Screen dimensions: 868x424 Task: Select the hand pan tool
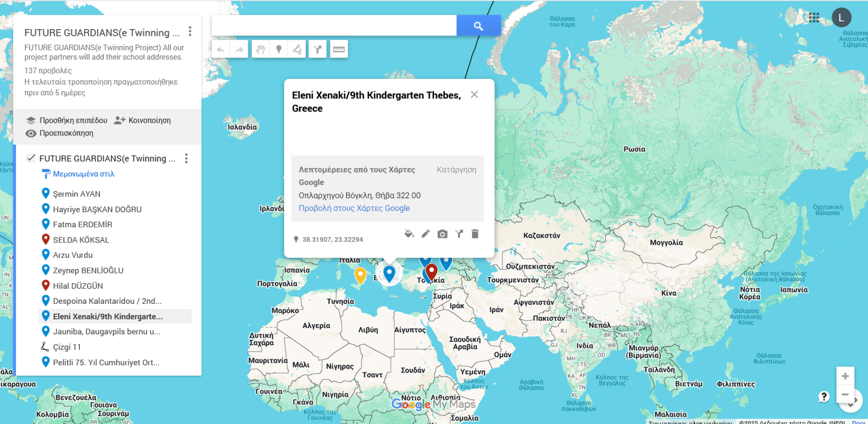click(x=260, y=50)
